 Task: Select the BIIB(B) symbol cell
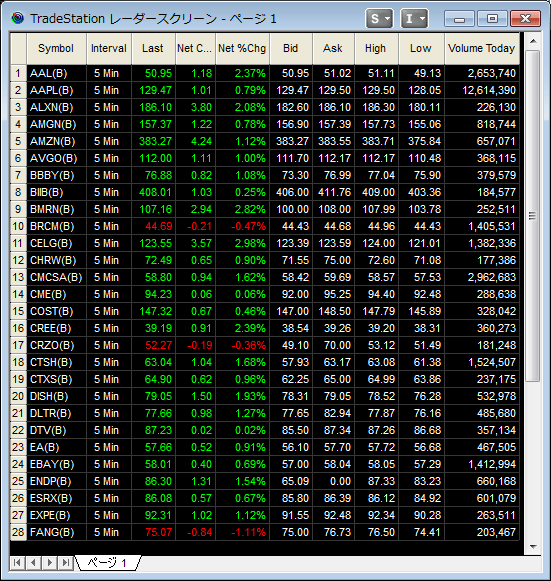click(x=56, y=192)
